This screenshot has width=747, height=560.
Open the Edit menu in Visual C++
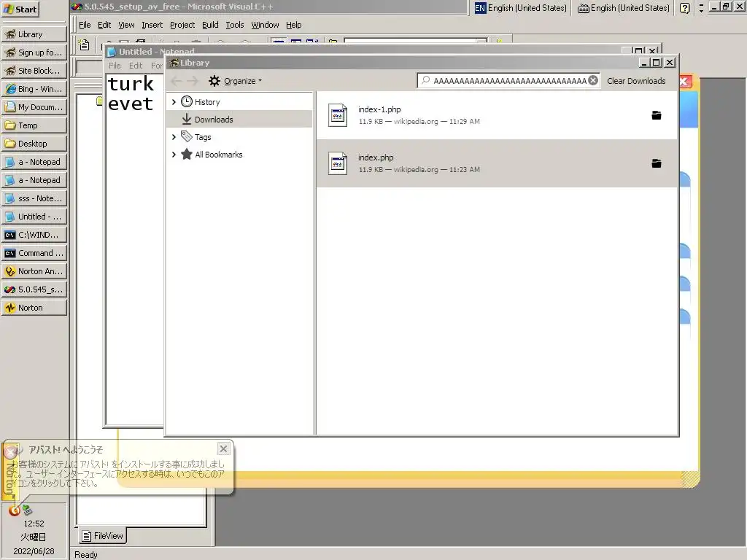click(104, 25)
